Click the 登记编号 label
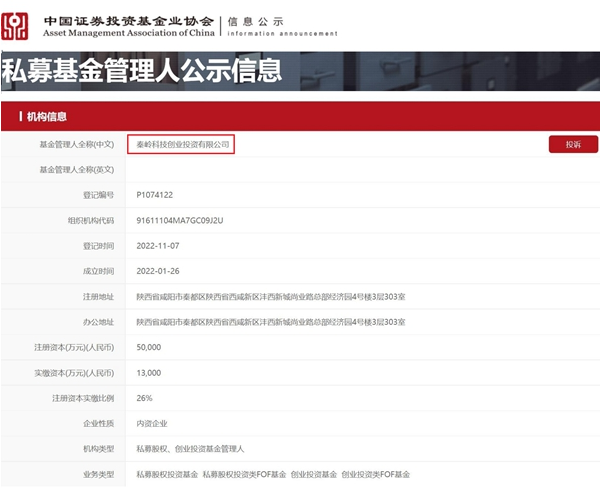Screen dimensions: 600x492 (x=99, y=195)
